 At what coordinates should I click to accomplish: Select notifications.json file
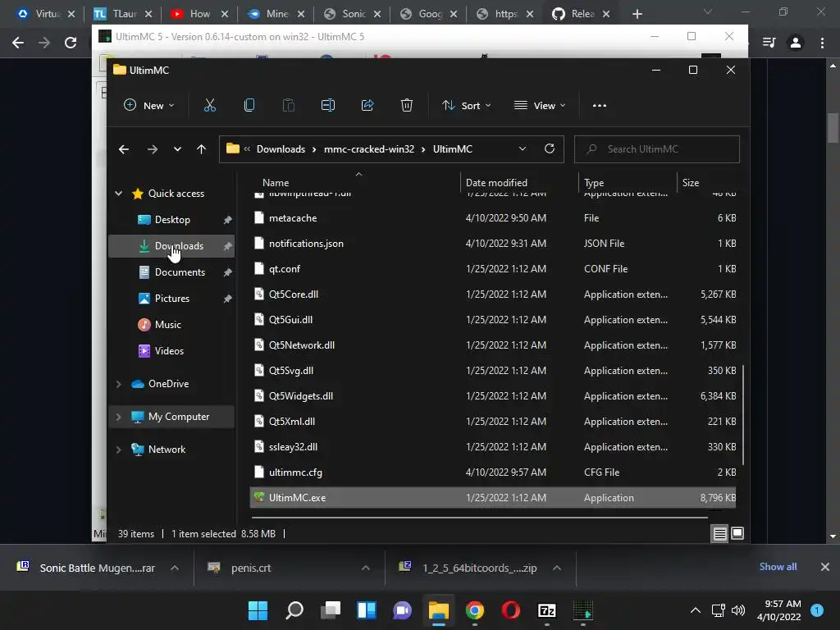(x=306, y=244)
